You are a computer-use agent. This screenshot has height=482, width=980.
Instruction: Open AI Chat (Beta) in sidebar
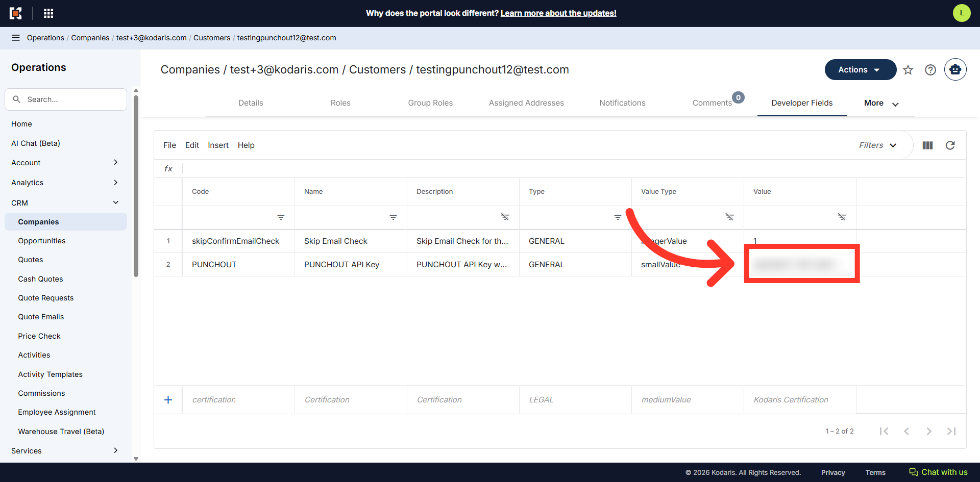tap(36, 143)
